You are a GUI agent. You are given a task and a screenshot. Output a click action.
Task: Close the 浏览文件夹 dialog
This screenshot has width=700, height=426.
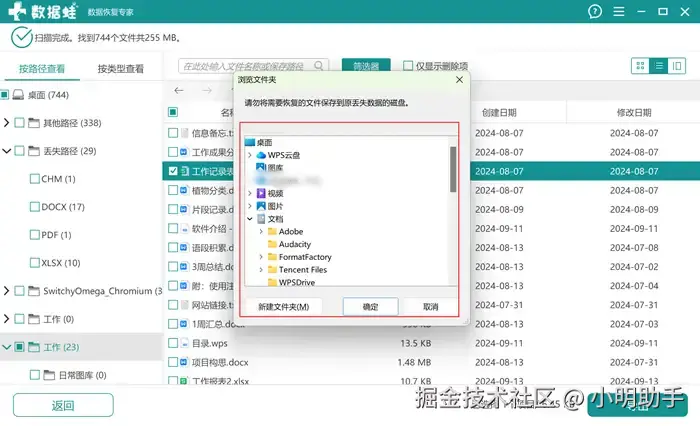(x=459, y=79)
